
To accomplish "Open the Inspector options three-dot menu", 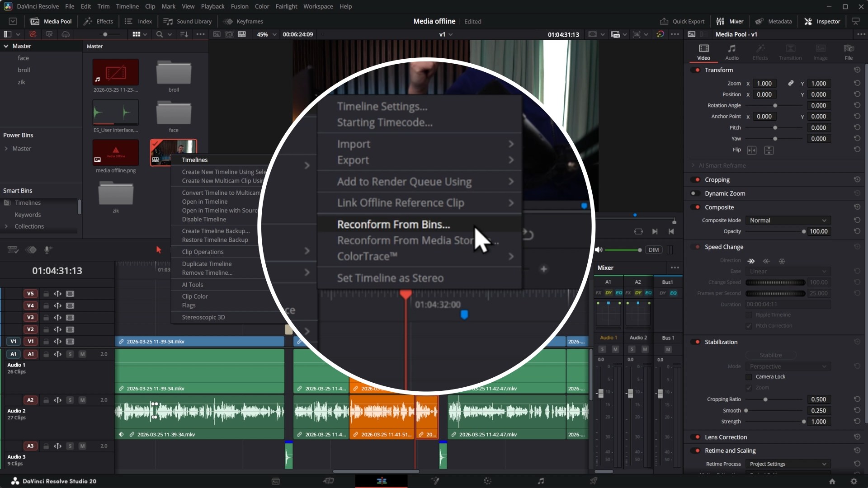I will coord(860,34).
